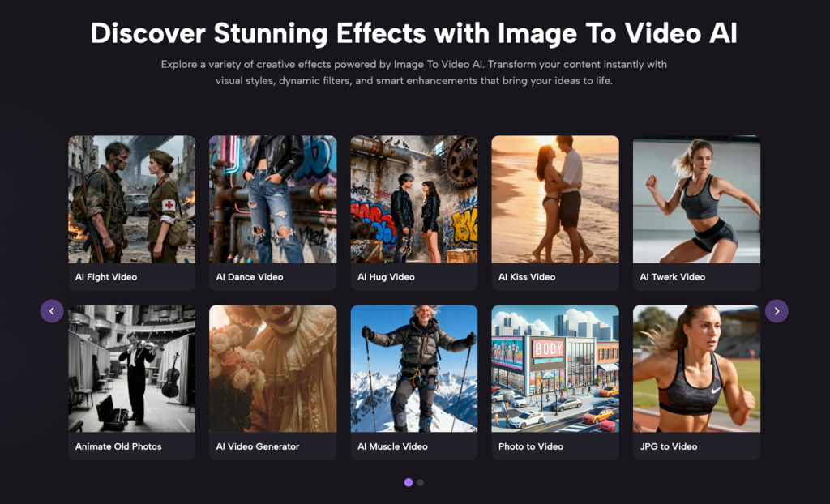Open the AI Fight Video effect thumbnail
The width and height of the screenshot is (830, 504).
pos(131,199)
